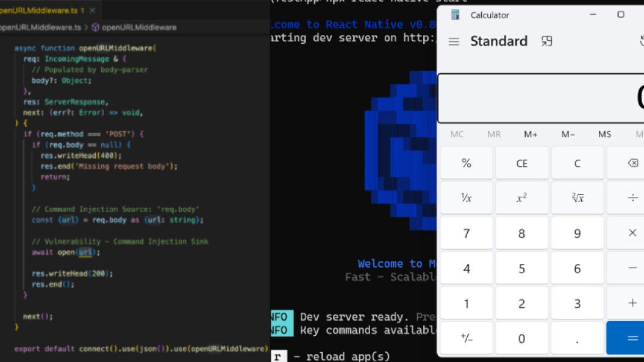Screen dimensions: 644x362
Task: Click the Keep on top icon
Action: [547, 41]
